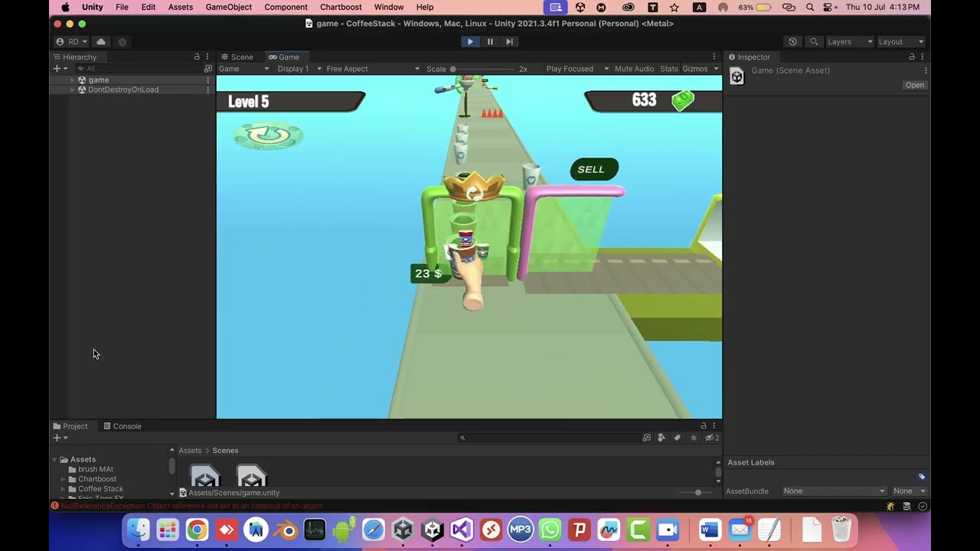Open the cloud services icon
The height and width of the screenshot is (551, 980).
[x=101, y=41]
